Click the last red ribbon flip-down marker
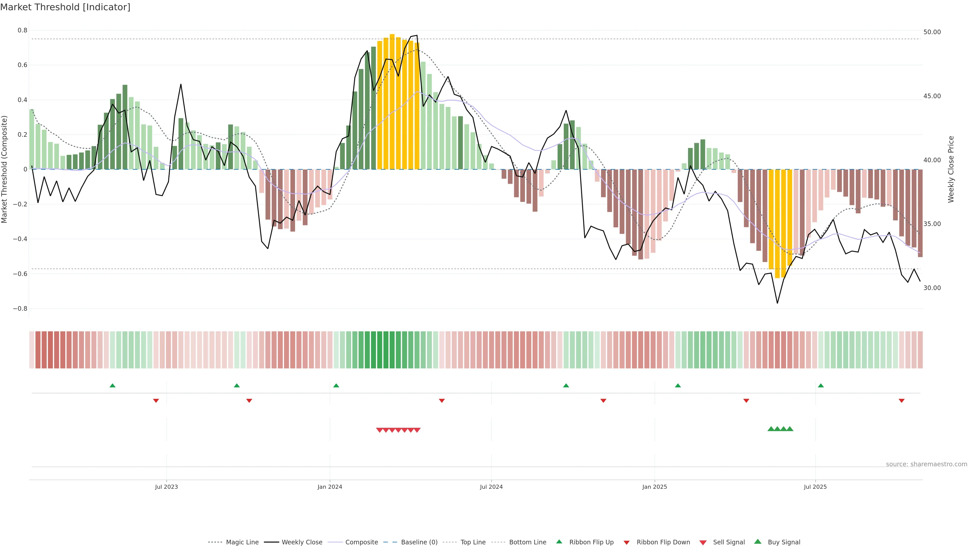The image size is (980, 551). 901,400
